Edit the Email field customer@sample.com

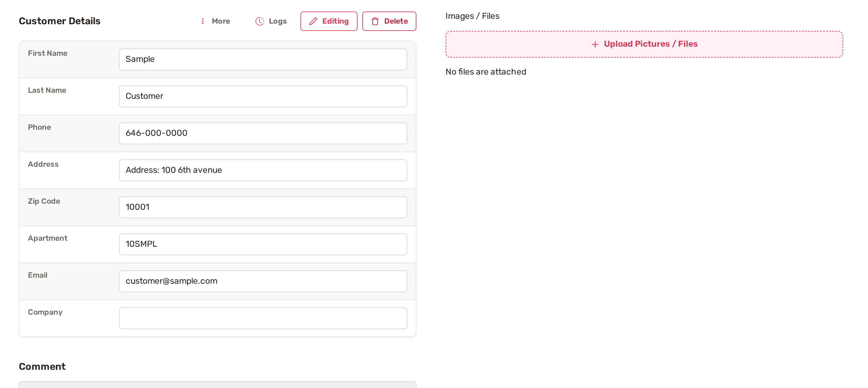pos(263,281)
